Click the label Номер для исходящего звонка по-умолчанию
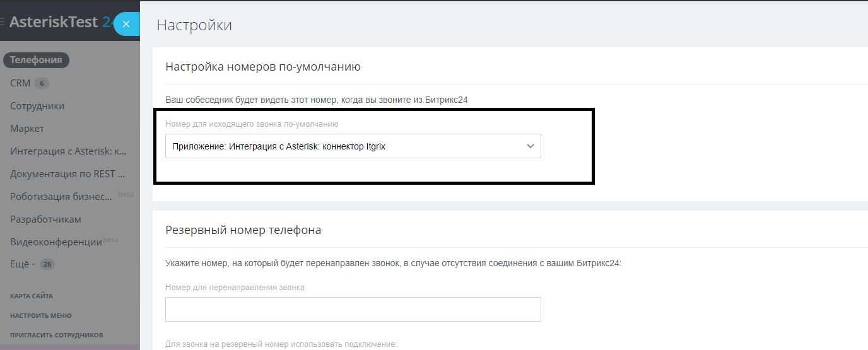The height and width of the screenshot is (350, 868). click(x=252, y=124)
